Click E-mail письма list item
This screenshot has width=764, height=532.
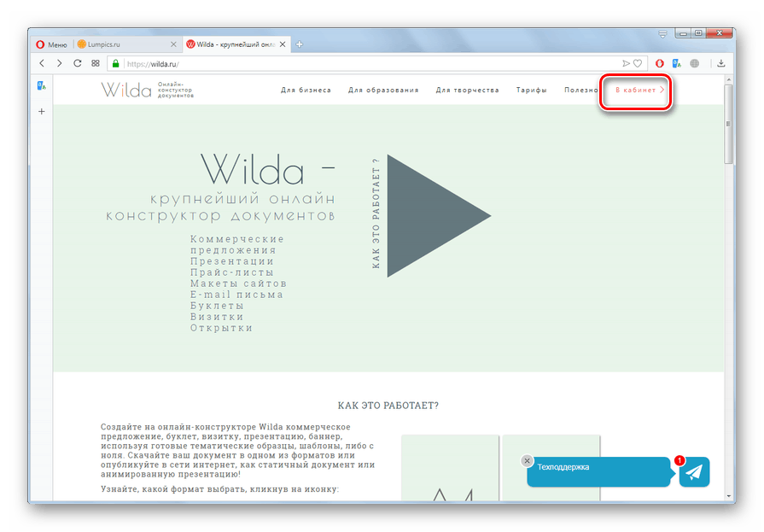click(x=236, y=295)
